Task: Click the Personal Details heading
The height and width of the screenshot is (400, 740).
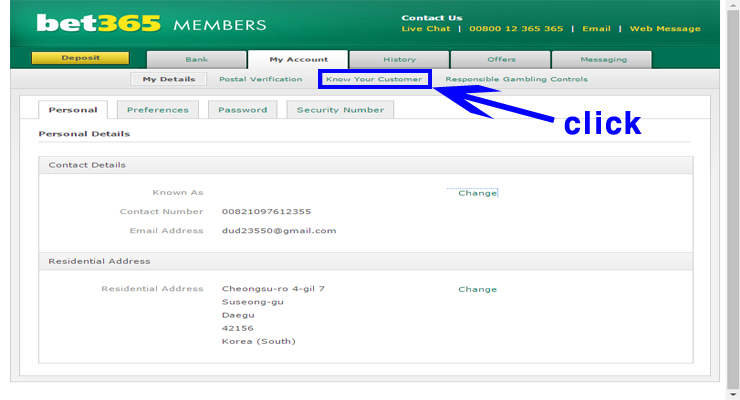Action: (84, 134)
